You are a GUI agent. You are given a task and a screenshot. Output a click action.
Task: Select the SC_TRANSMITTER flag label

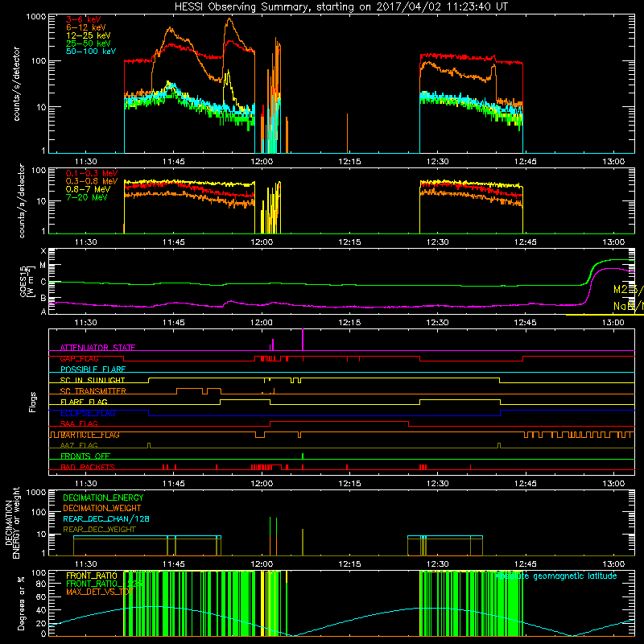tap(93, 391)
